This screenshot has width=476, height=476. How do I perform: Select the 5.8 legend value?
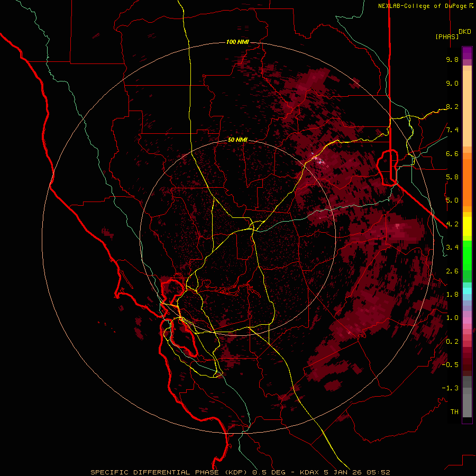(452, 177)
